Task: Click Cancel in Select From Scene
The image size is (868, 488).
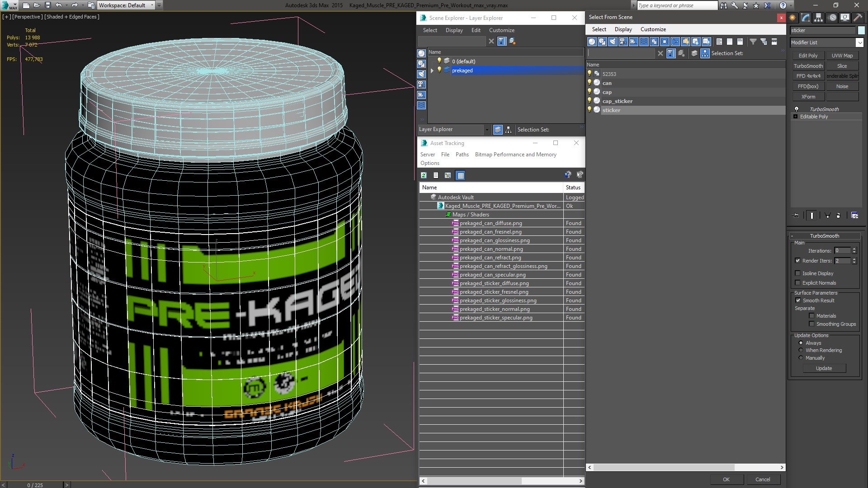Action: point(763,479)
